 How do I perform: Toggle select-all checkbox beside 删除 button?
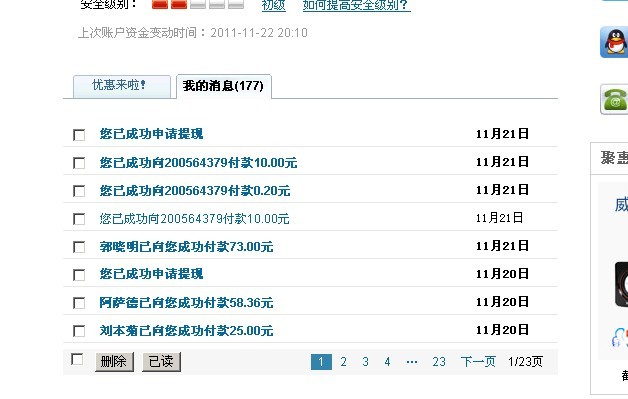76,359
